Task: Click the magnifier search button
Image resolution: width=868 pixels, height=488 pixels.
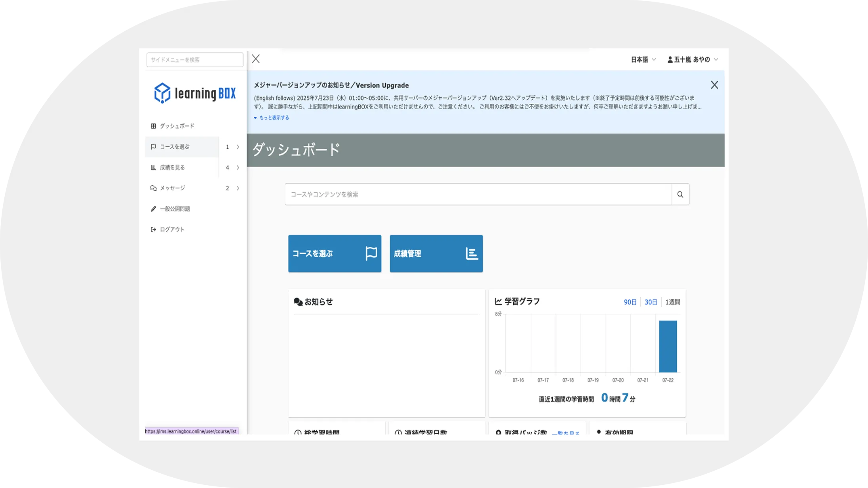Action: 680,194
